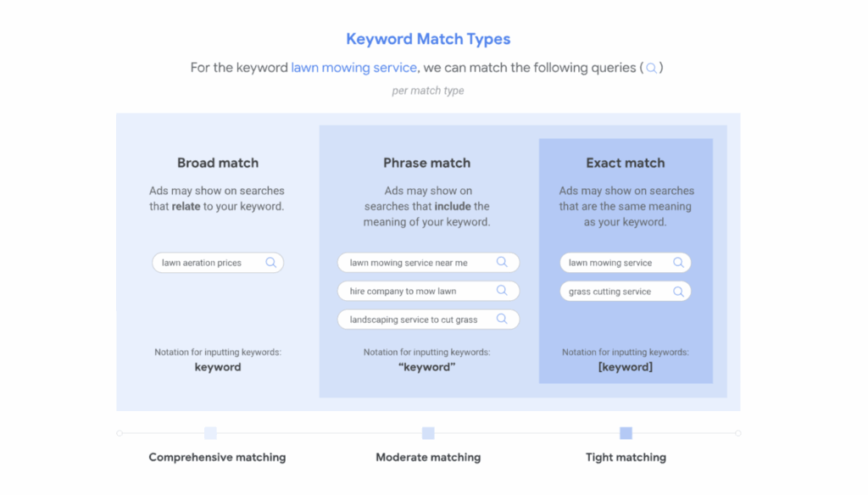Image resolution: width=868 pixels, height=495 pixels.
Task: Click the left endpoint circle of the slider
Action: (120, 433)
